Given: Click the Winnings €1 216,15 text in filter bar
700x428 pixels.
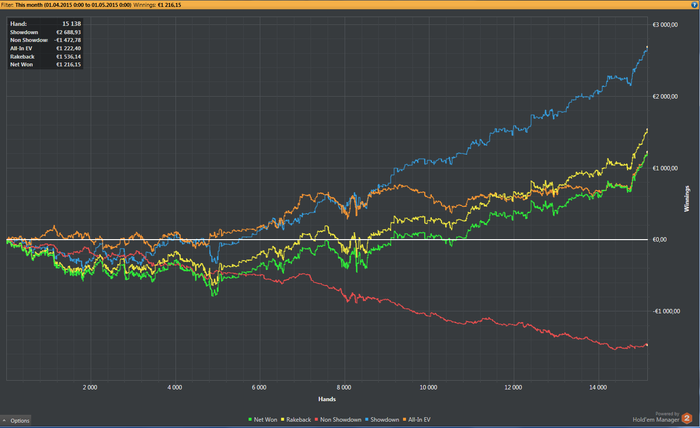Looking at the screenshot, I should 157,5.
